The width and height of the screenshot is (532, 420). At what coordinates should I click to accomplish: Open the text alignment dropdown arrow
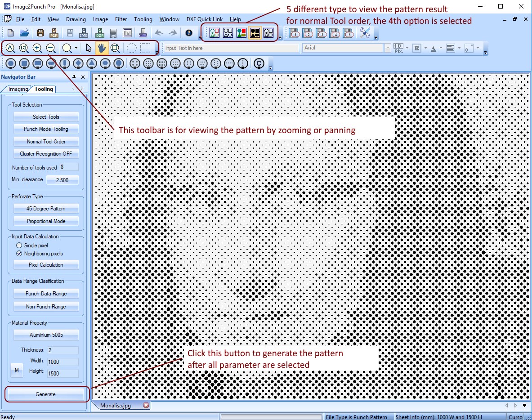coord(459,48)
